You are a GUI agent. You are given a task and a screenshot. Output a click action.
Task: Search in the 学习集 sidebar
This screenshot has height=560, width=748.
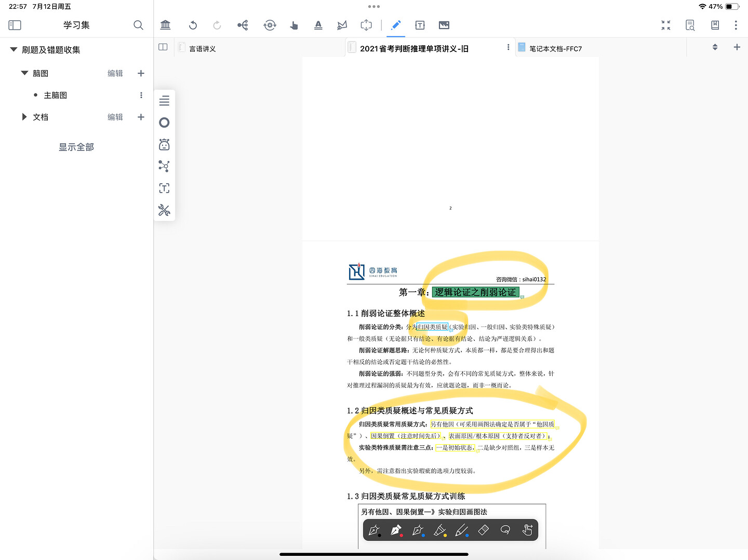point(138,25)
